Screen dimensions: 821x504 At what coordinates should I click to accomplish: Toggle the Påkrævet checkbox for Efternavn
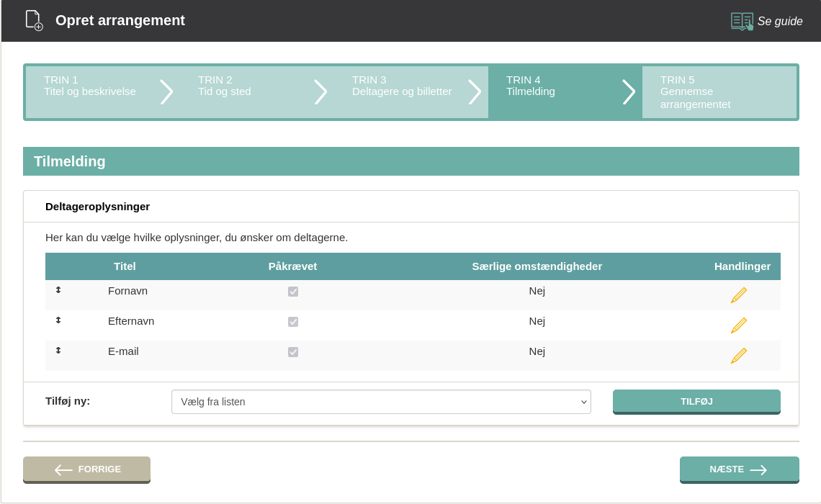point(293,322)
